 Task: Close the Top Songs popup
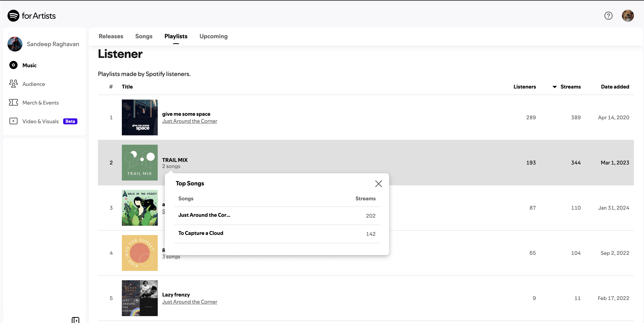(x=378, y=184)
